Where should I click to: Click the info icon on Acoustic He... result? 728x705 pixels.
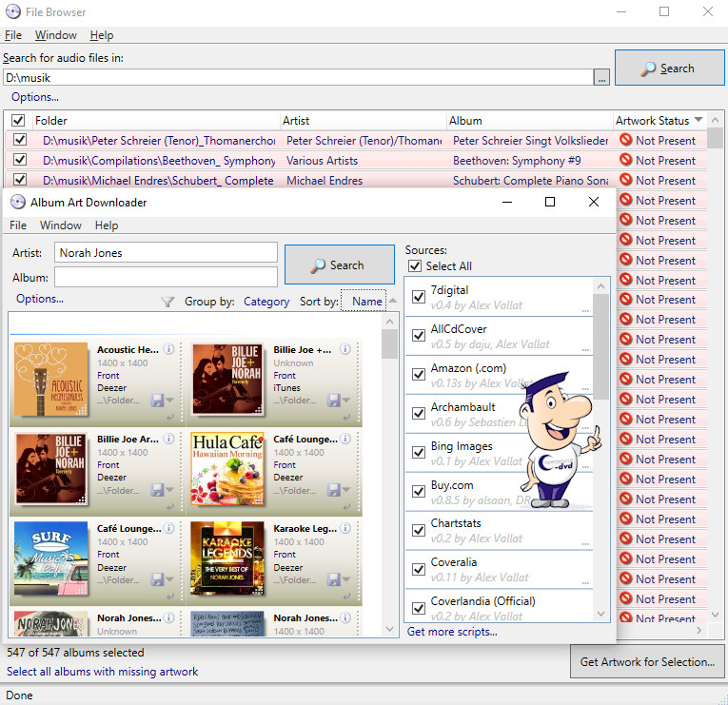(169, 349)
